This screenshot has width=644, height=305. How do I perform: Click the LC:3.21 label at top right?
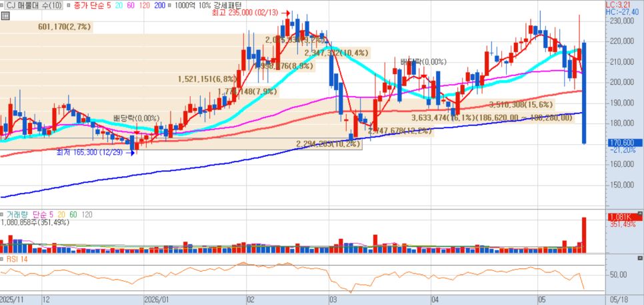click(x=619, y=5)
